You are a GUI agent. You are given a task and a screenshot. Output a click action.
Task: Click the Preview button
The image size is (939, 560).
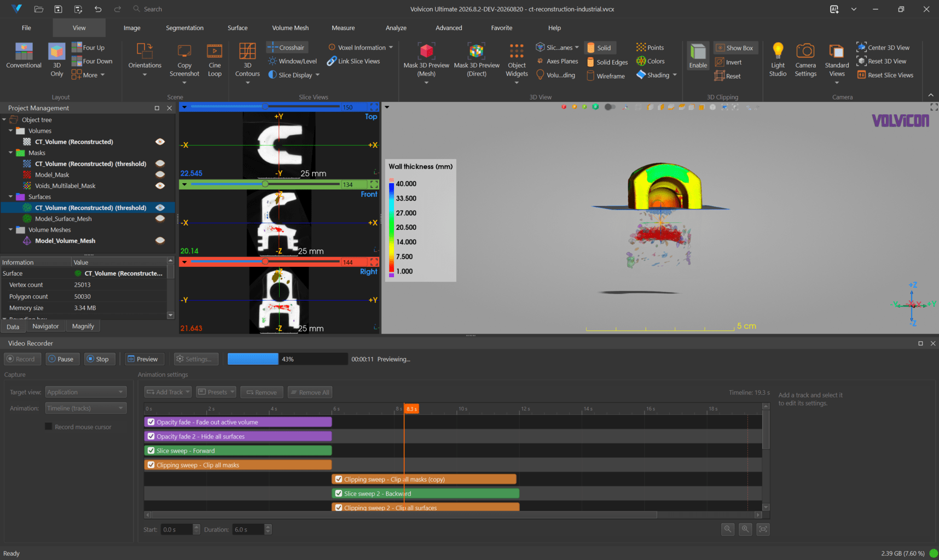point(143,359)
